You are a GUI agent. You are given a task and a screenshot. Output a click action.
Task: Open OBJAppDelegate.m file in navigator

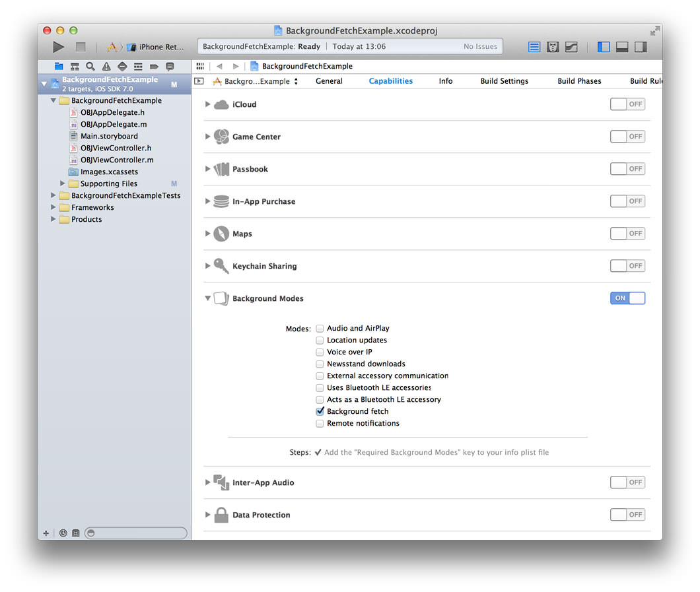pyautogui.click(x=114, y=124)
